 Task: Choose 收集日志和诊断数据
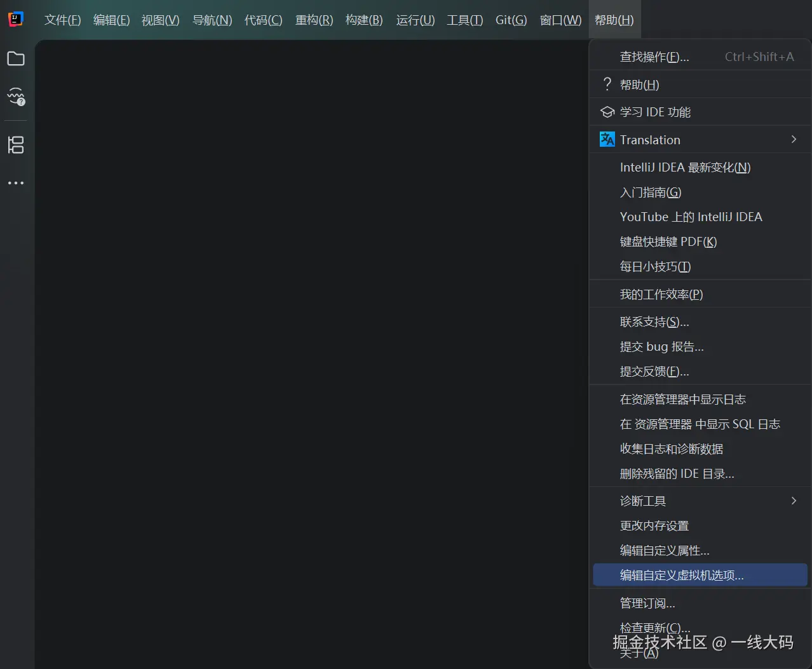(x=700, y=449)
